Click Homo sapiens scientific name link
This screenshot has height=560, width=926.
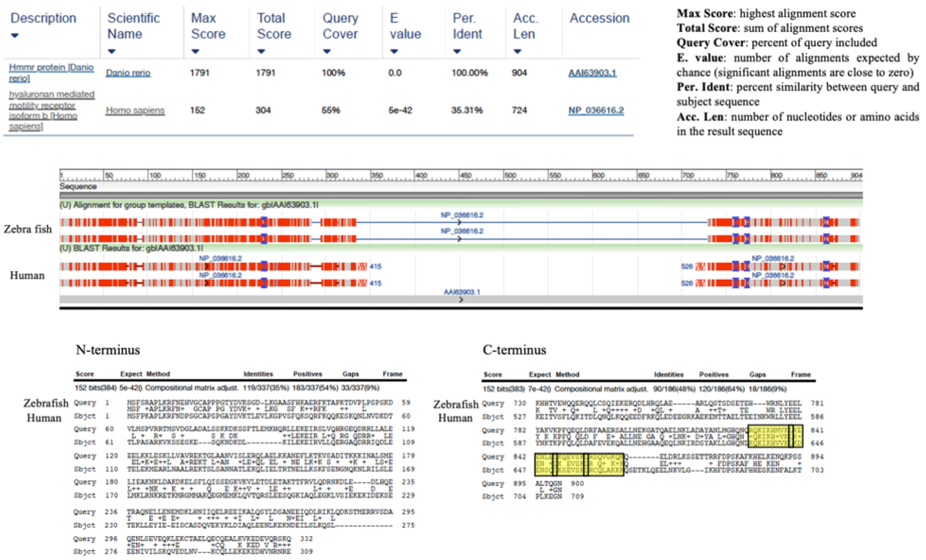(135, 111)
